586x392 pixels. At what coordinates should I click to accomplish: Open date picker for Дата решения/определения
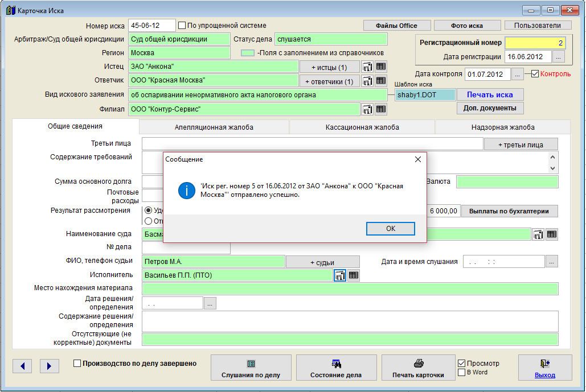pyautogui.click(x=210, y=303)
